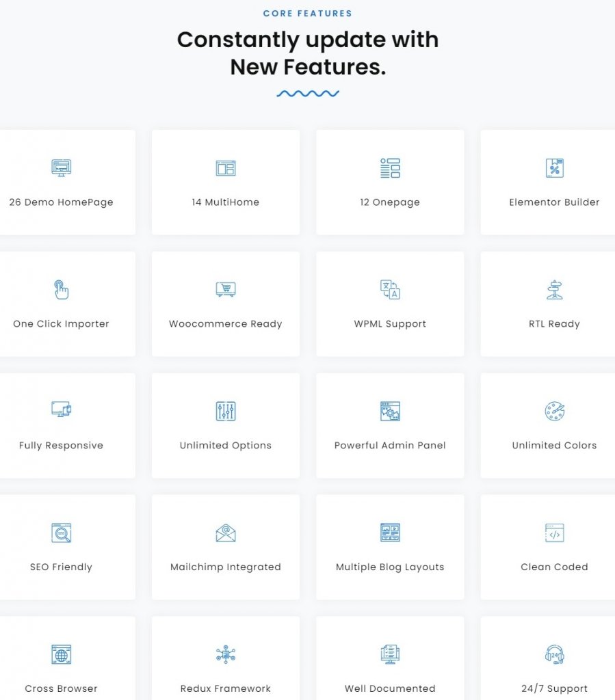Select the "Multiple Blog Layouts" label
Viewport: 615px width, 700px height.
pos(390,567)
